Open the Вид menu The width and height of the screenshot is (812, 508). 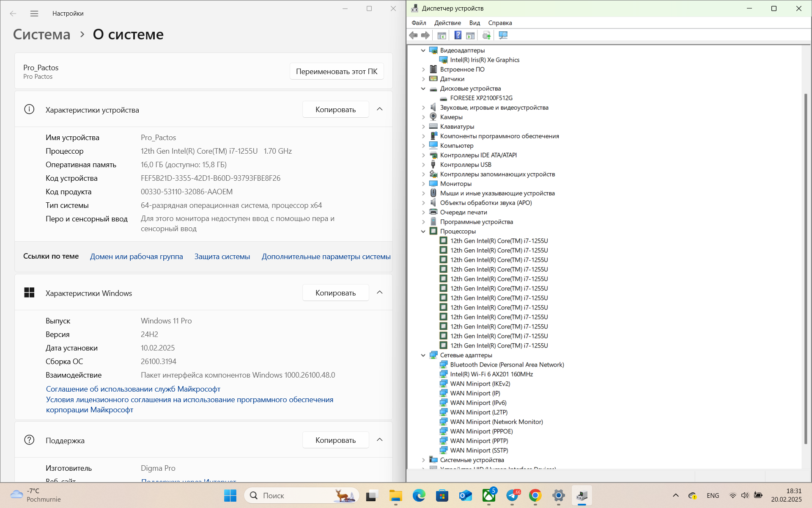click(x=475, y=23)
